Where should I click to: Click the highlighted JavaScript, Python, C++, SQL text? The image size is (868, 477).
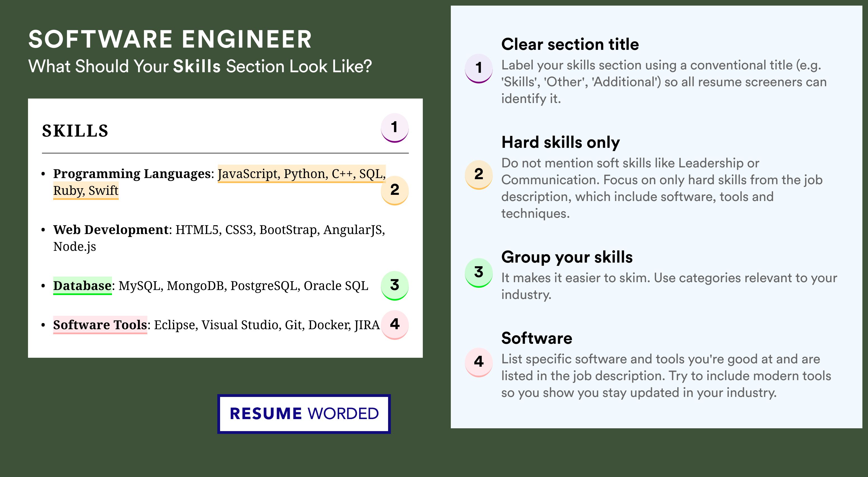tap(302, 174)
